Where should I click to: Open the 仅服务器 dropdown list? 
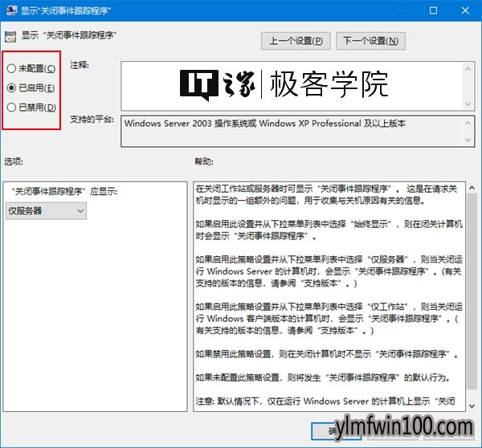point(46,211)
